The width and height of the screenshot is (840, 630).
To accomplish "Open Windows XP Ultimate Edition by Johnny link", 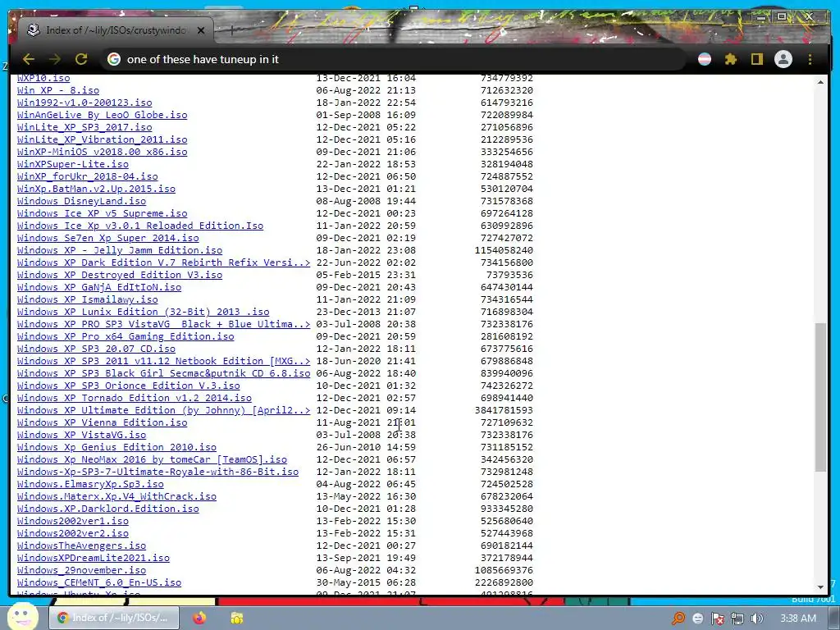I will [x=163, y=411].
